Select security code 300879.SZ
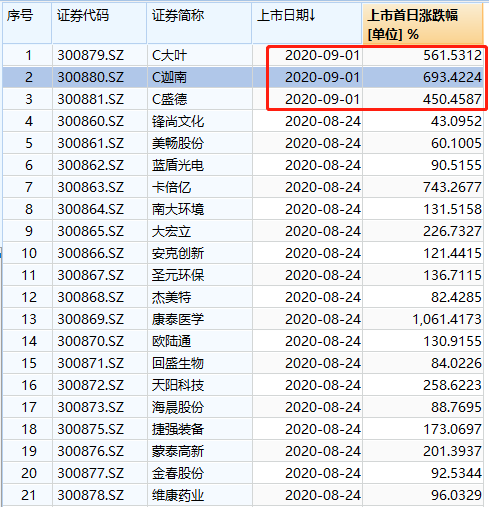The width and height of the screenshot is (489, 507). [x=90, y=55]
